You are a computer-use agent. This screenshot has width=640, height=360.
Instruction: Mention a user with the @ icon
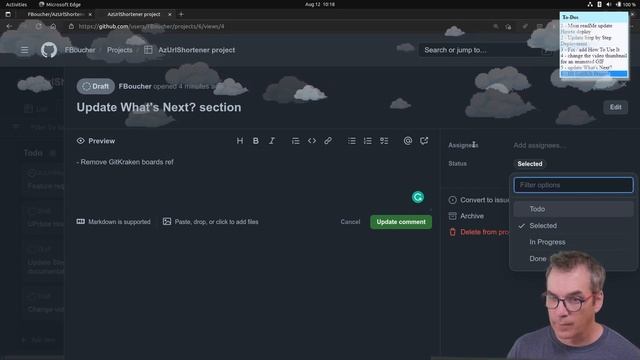(x=408, y=141)
